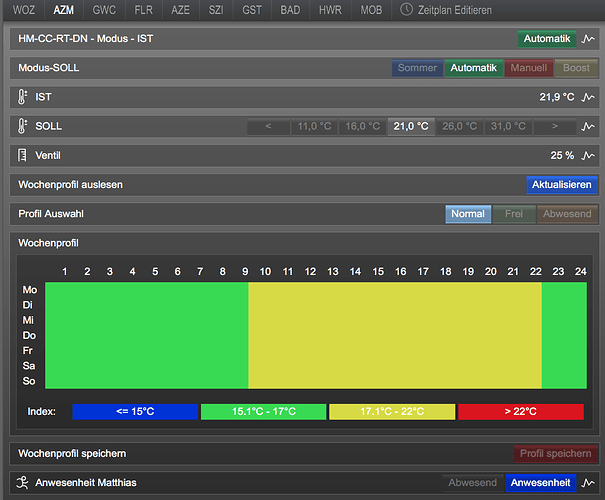Set Modus-SOLL to Sommer
Viewport: 605px width, 500px height.
(x=417, y=68)
